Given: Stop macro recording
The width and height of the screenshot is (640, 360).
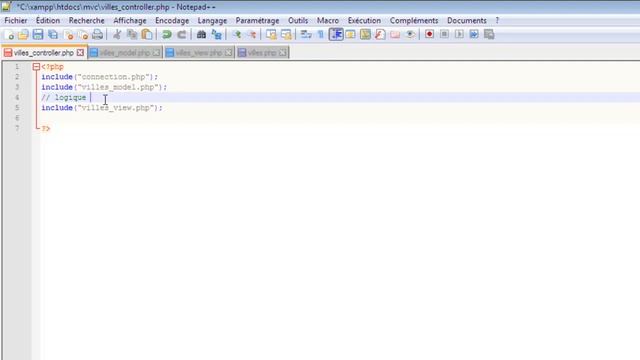Looking at the screenshot, I should pos(444,35).
